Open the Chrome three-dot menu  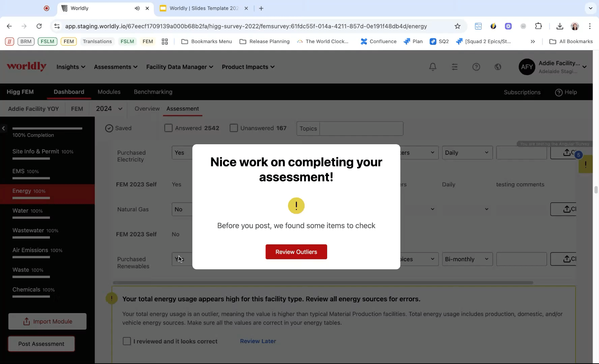click(x=590, y=26)
